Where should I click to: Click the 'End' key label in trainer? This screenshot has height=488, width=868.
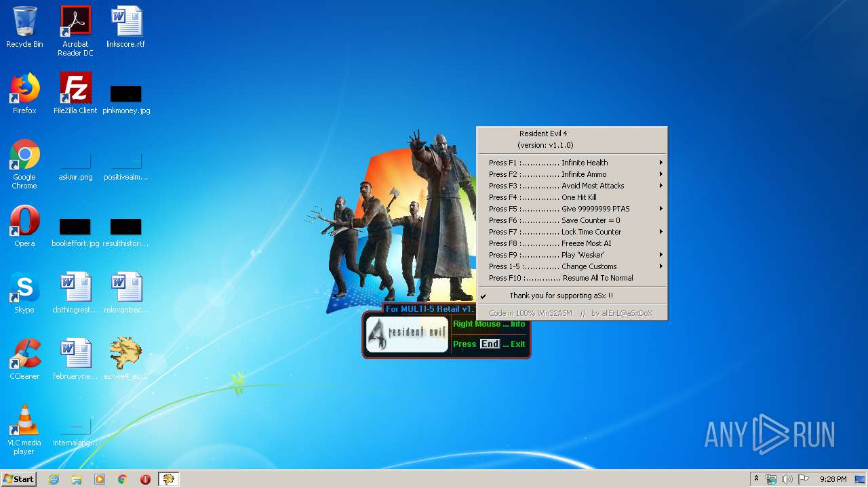click(490, 344)
